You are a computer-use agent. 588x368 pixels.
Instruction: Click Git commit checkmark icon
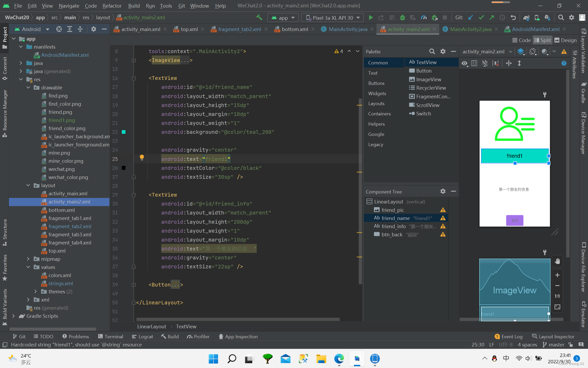(x=481, y=18)
